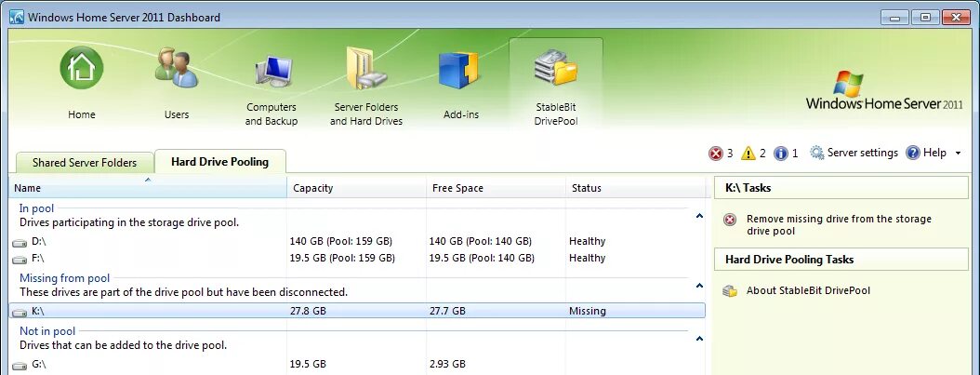This screenshot has width=980, height=375.
Task: Click the K:\ Tasks panel header
Action: pyautogui.click(x=841, y=188)
